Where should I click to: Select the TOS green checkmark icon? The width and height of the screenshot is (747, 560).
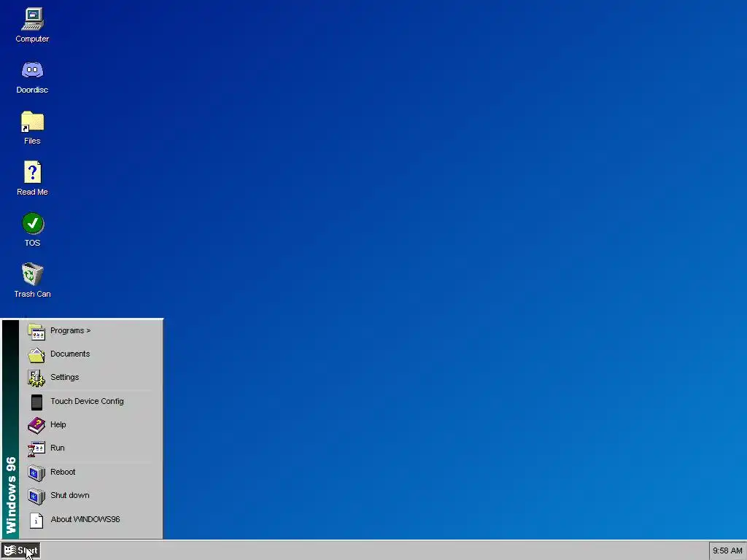[32, 223]
